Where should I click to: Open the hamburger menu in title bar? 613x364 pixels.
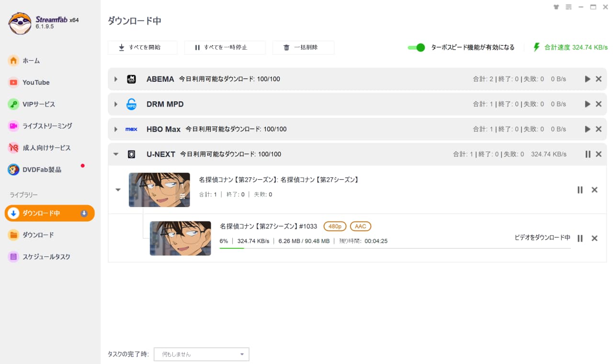(568, 7)
